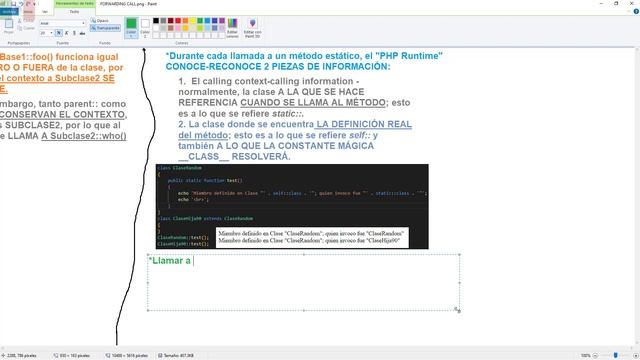Image resolution: width=640 pixels, height=360 pixels.
Task: Select the Color 1 foreground box
Action: click(x=131, y=28)
